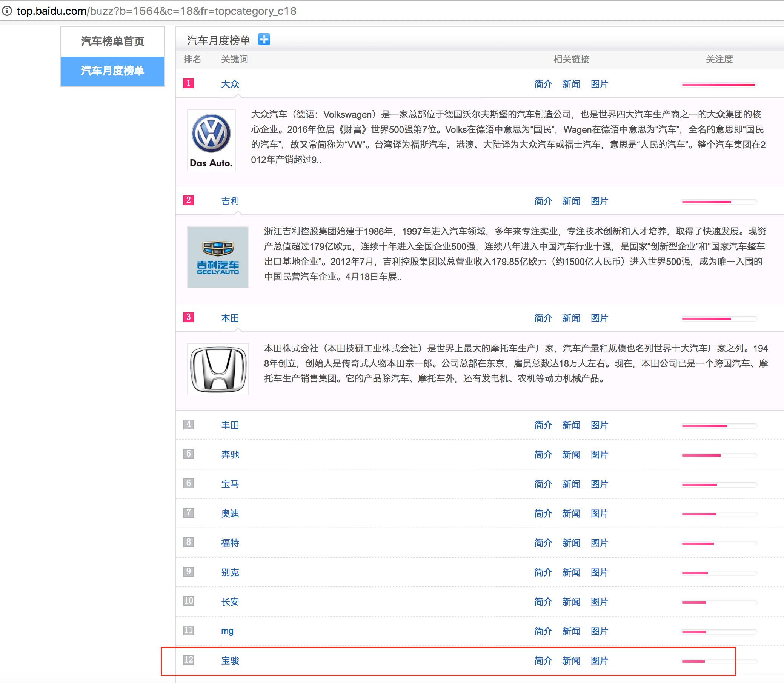Open the mg keyword link
784x683 pixels.
click(227, 632)
